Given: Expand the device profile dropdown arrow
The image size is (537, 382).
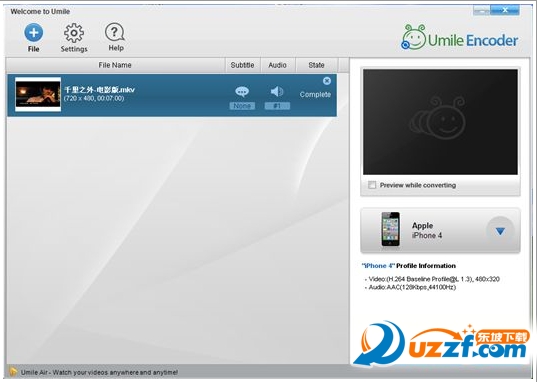Looking at the screenshot, I should tap(500, 231).
